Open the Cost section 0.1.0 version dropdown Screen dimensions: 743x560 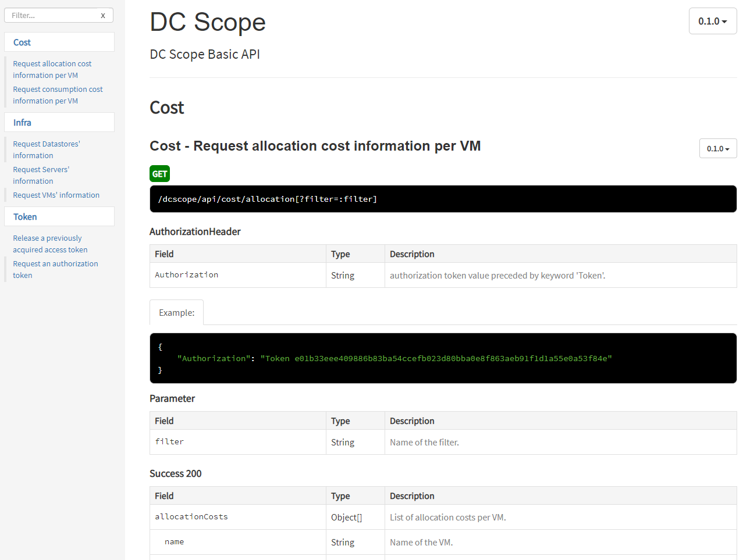coord(717,149)
